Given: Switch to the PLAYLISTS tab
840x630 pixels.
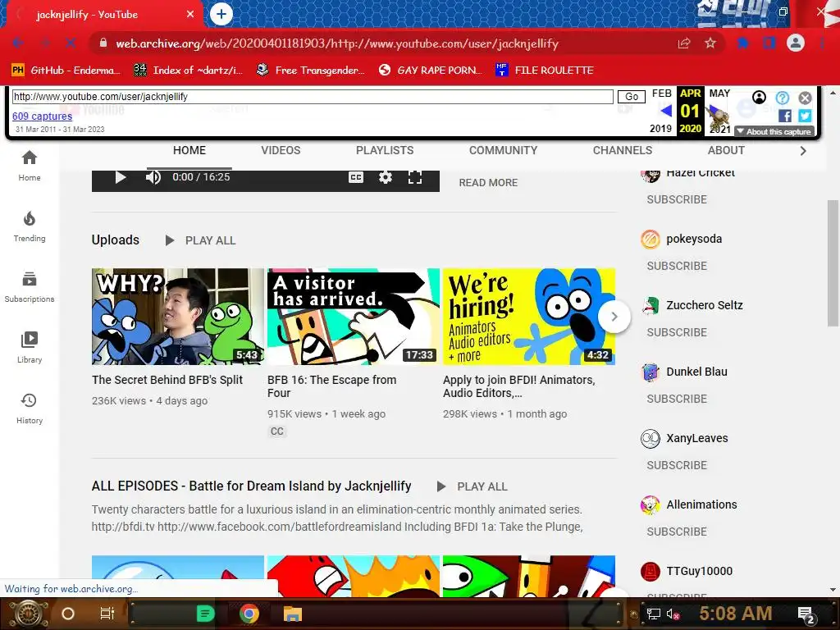Looking at the screenshot, I should (385, 151).
